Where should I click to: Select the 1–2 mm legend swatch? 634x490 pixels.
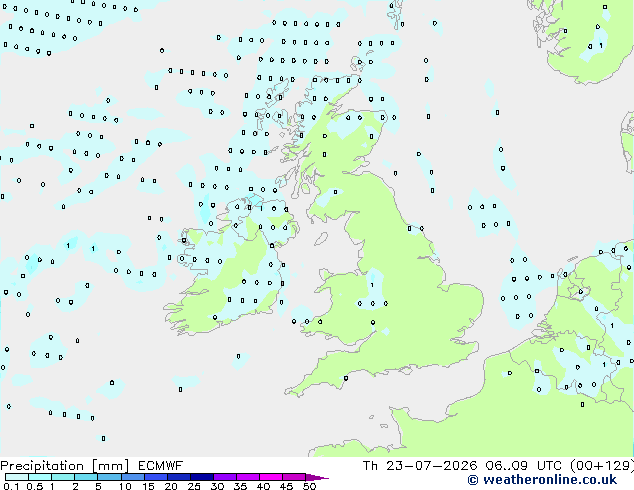63,477
